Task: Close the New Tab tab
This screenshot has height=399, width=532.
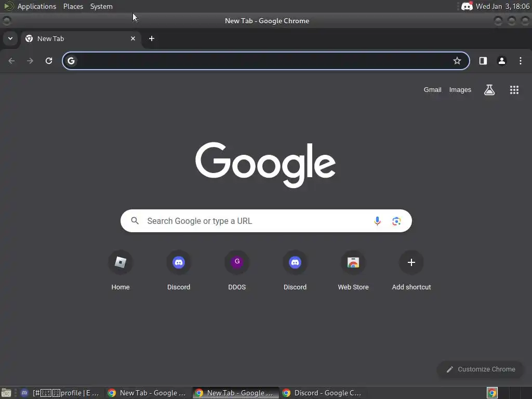Action: (133, 38)
